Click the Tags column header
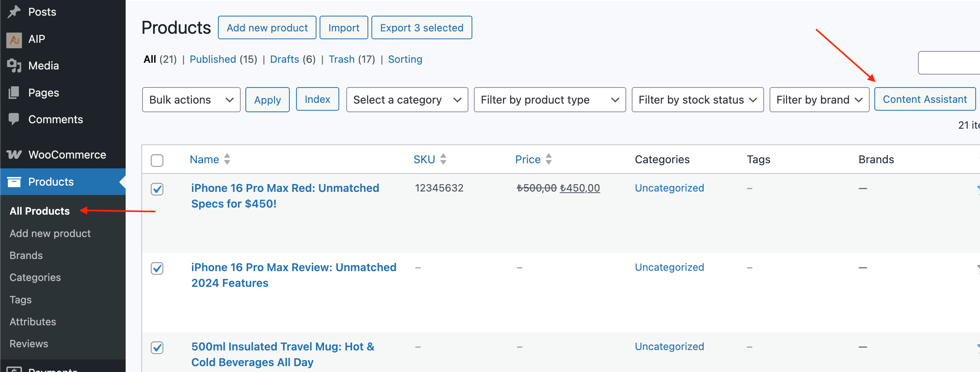Viewport: 980px width, 372px height. tap(759, 159)
